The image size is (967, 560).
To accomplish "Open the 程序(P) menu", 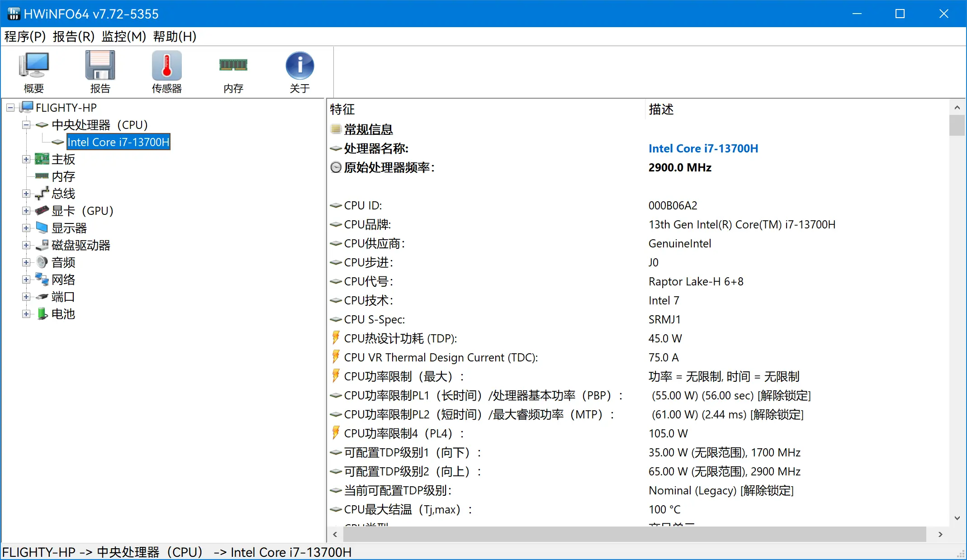I will click(25, 36).
